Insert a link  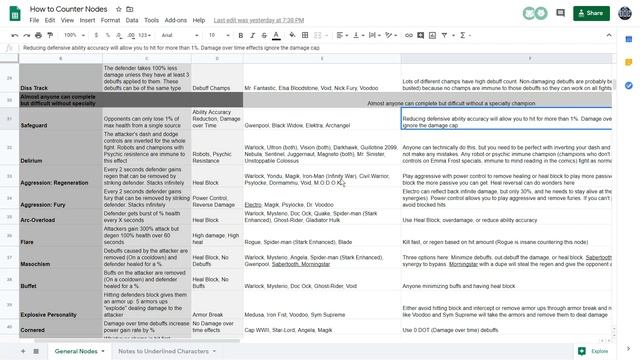click(x=409, y=36)
